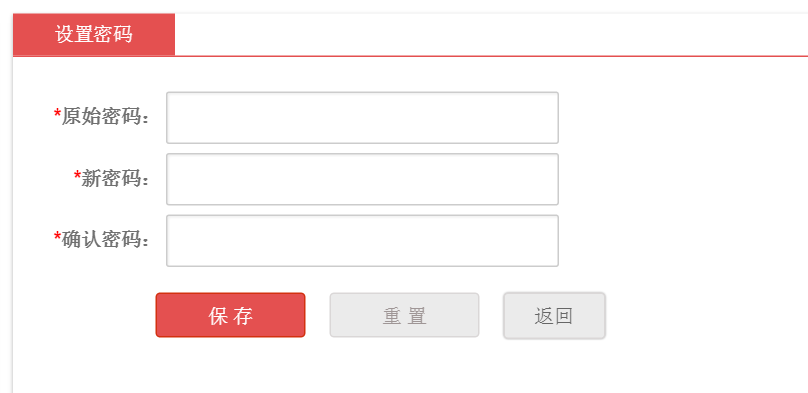Click the red 保存 button
This screenshot has width=808, height=393.
[x=230, y=315]
